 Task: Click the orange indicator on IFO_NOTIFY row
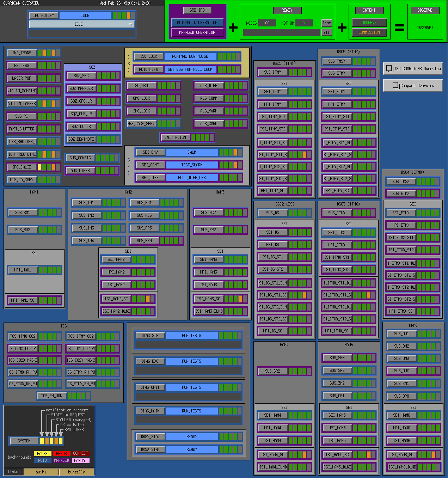click(129, 16)
